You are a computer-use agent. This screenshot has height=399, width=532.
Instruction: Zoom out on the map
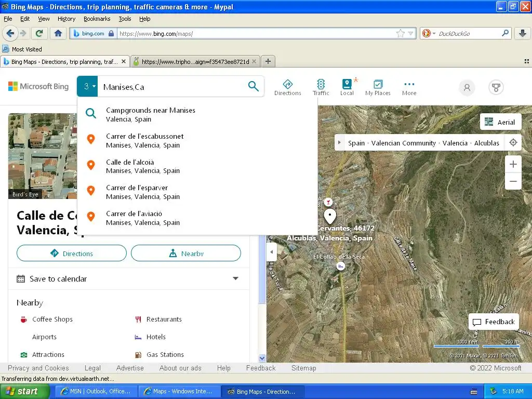tap(513, 181)
